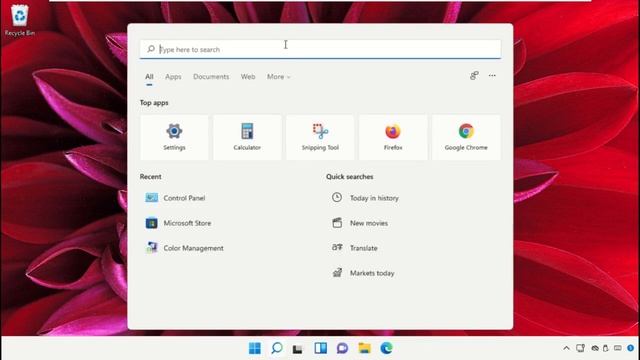Screen dimensions: 640x360
Task: Launch Firefox from Top apps
Action: [393, 138]
